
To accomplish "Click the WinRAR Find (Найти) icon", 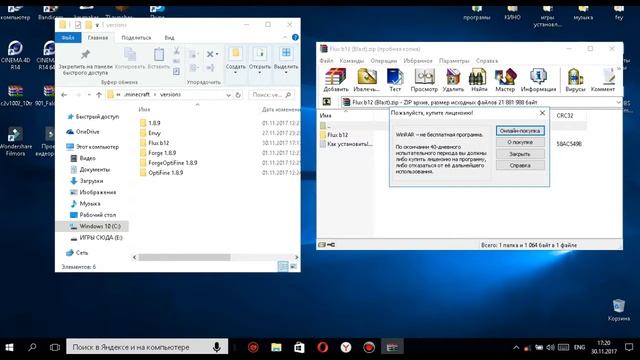I will point(479,80).
